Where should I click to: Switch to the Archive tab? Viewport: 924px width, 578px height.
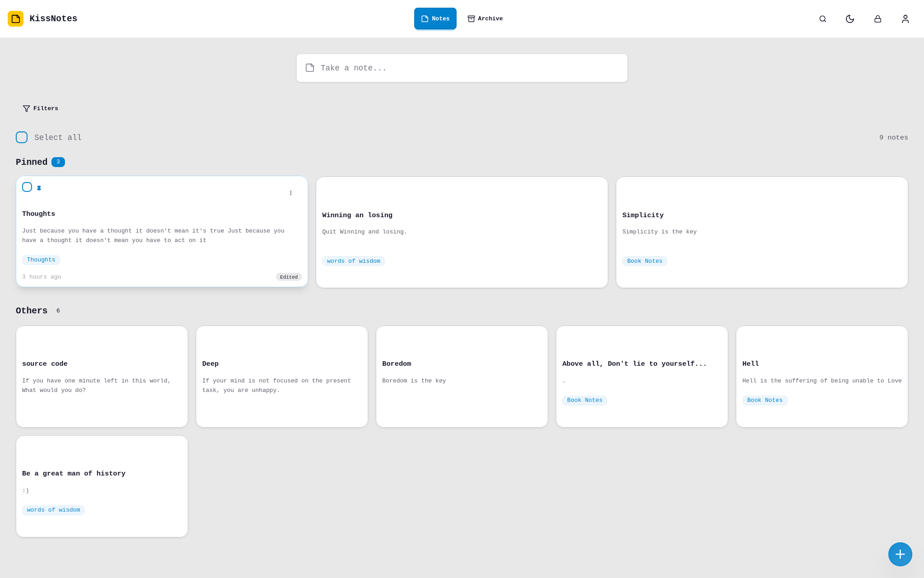(485, 19)
